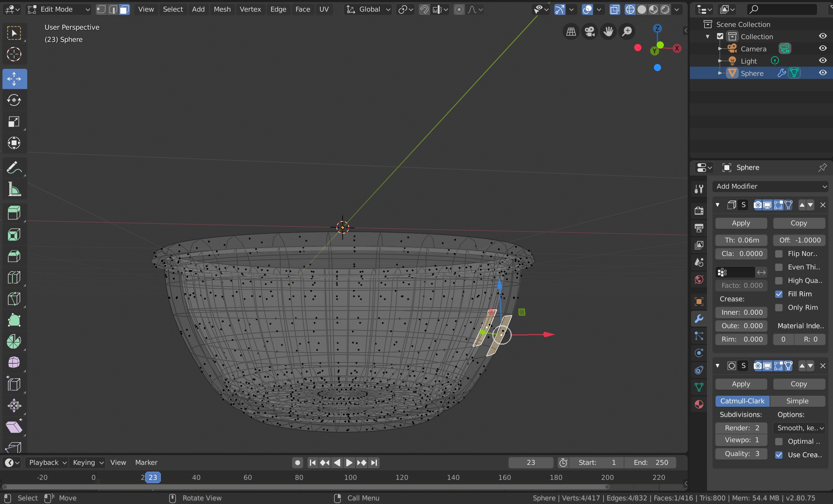Open the timeline Marker menu
The height and width of the screenshot is (504, 833).
tap(146, 462)
